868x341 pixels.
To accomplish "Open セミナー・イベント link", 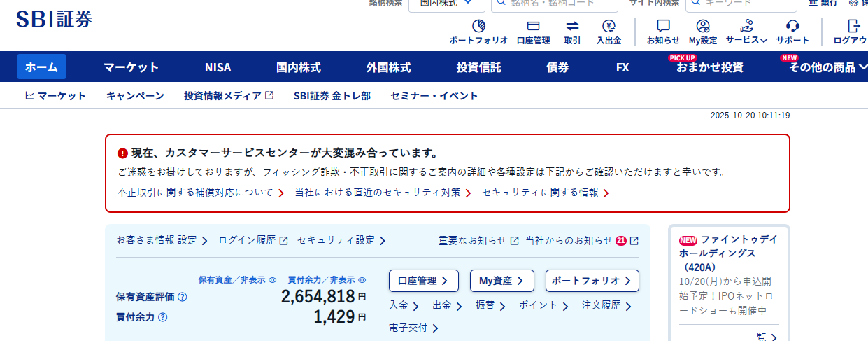I will pos(434,96).
